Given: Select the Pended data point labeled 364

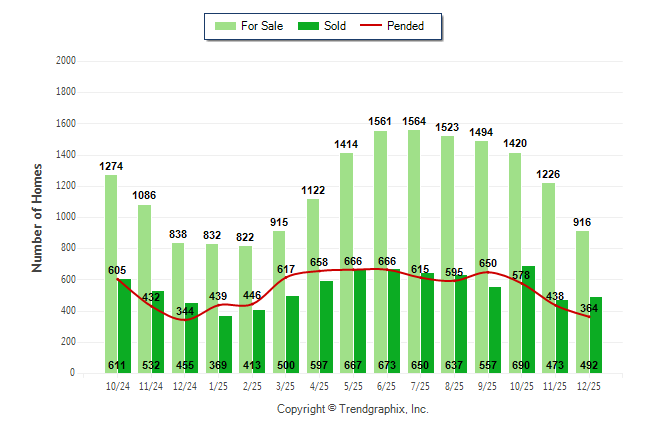Looking at the screenshot, I should [x=590, y=317].
